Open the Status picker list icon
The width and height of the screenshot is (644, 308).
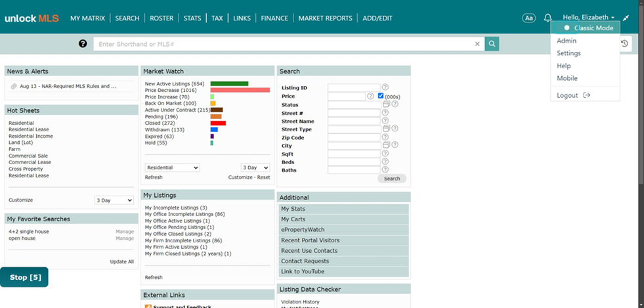coord(386,104)
